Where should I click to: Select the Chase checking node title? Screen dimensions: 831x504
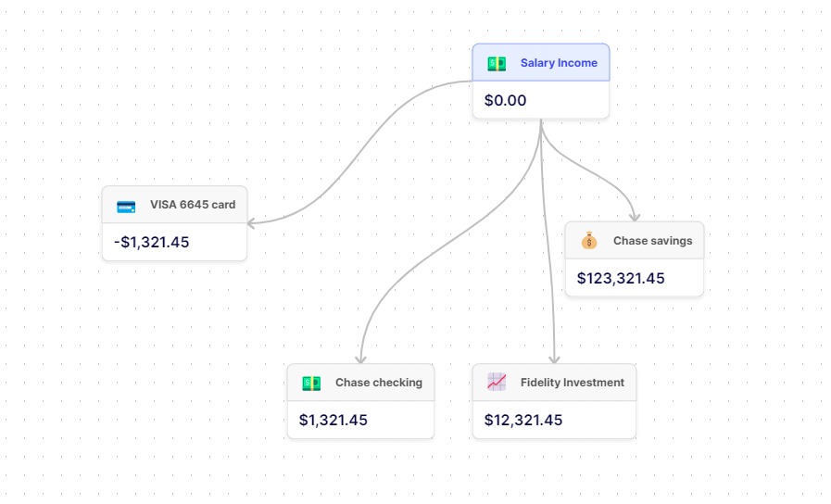tap(378, 382)
